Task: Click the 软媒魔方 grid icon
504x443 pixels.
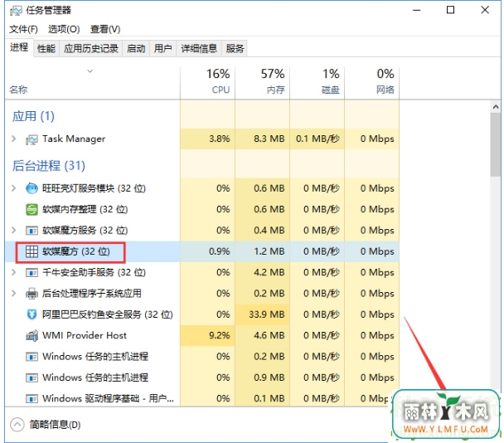Action: click(x=31, y=251)
